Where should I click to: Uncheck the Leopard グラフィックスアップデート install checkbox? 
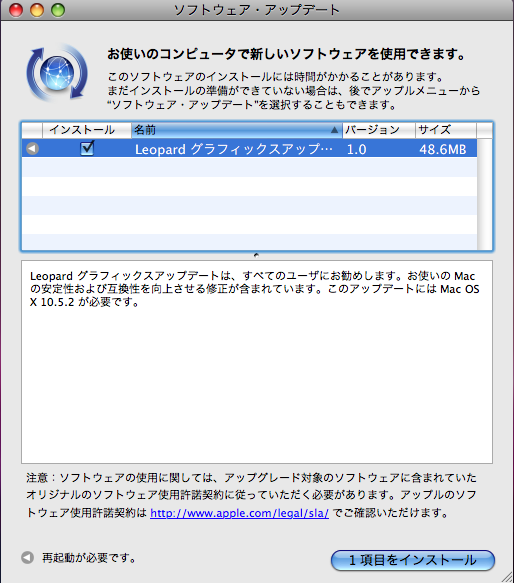pos(87,148)
